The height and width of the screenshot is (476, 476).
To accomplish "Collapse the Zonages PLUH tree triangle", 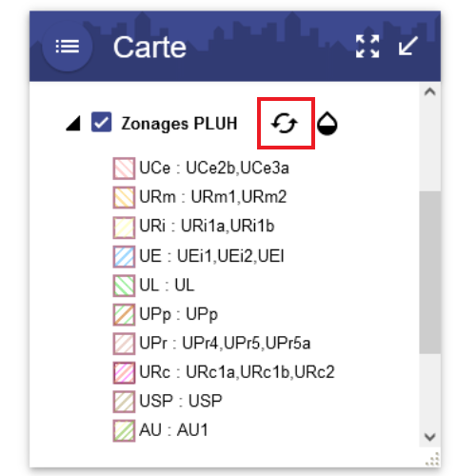I will [73, 123].
